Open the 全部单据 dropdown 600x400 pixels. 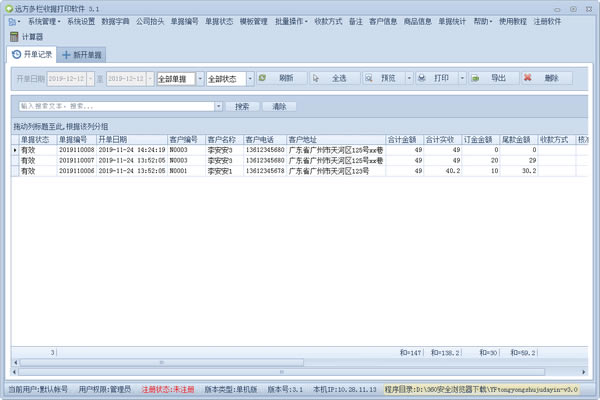pyautogui.click(x=200, y=79)
